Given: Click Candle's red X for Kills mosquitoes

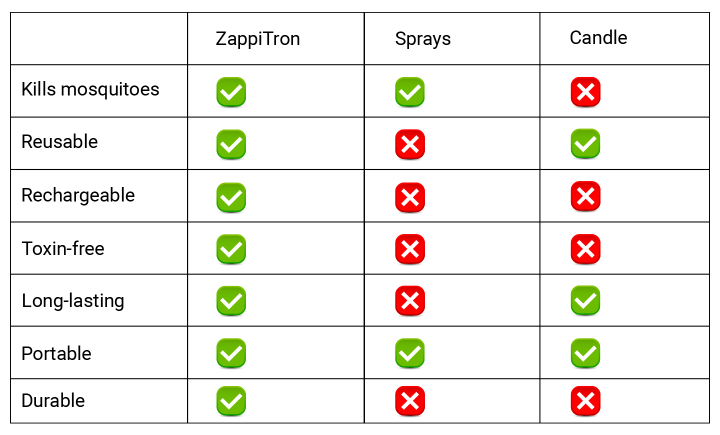Looking at the screenshot, I should coord(585,92).
